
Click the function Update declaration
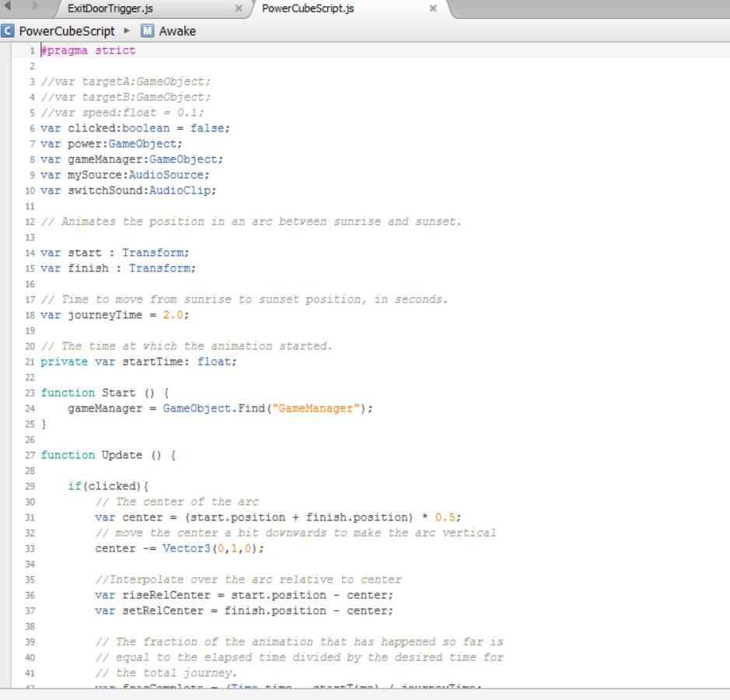107,455
